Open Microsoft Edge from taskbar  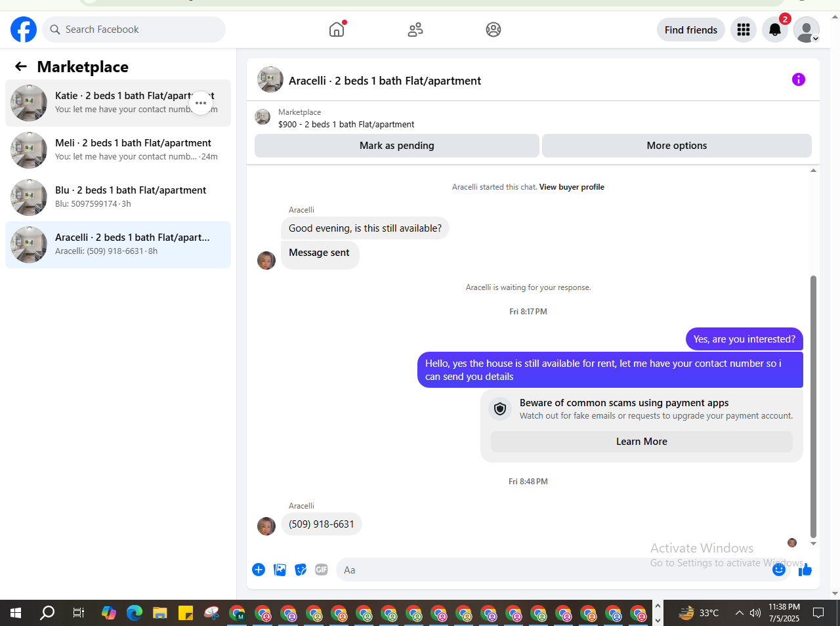click(135, 613)
